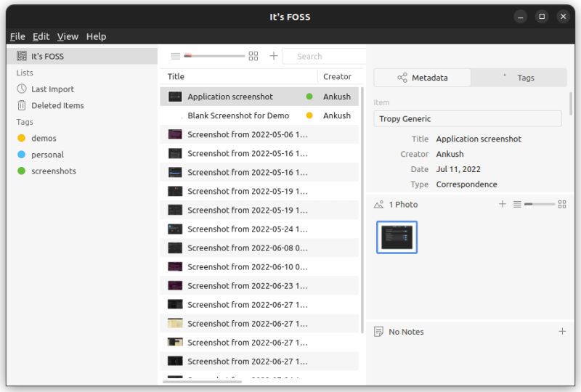Adjust the item zoom slider

[214, 56]
